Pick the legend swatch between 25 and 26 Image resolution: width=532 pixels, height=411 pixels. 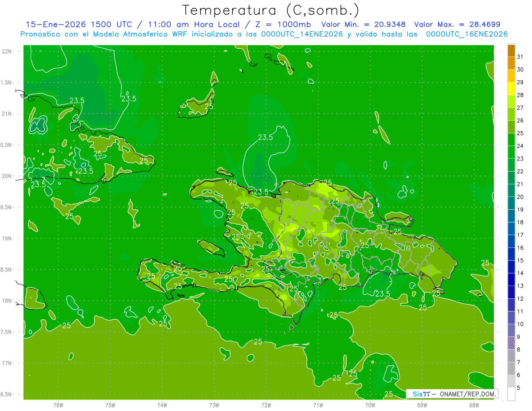(x=511, y=127)
